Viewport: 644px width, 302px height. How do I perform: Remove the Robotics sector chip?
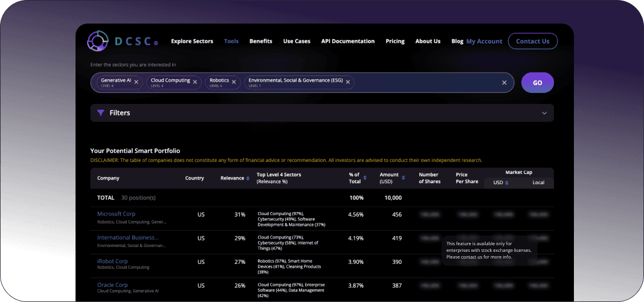coord(234,82)
